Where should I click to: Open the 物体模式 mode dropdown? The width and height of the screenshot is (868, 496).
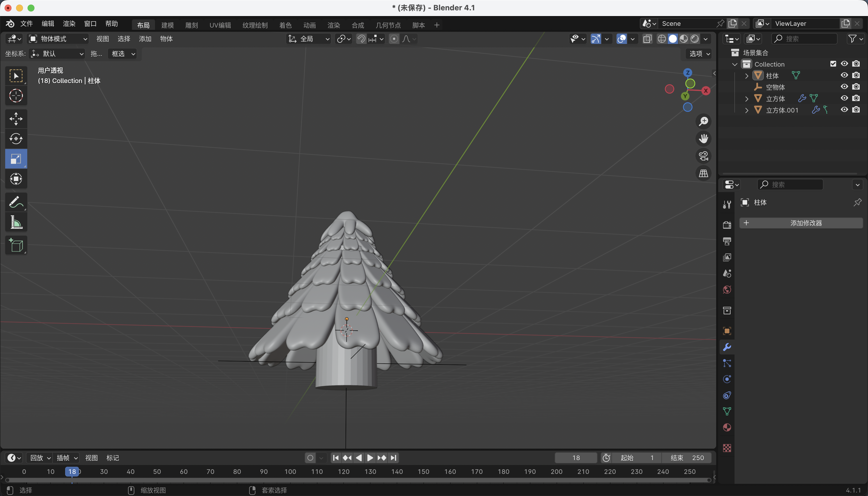58,39
